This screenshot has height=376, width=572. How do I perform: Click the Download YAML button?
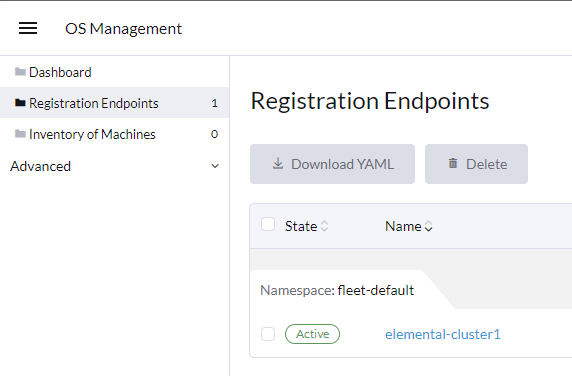coord(332,164)
